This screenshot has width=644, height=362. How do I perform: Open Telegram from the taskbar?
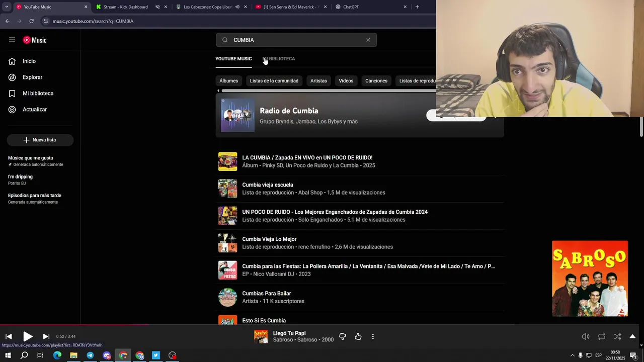90,355
